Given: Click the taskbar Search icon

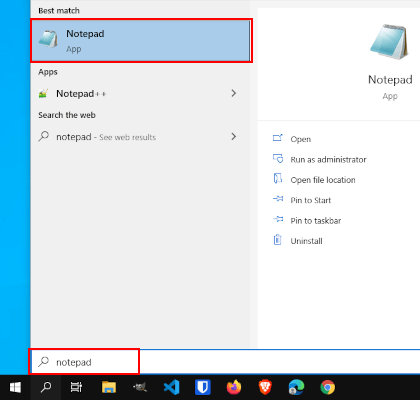Looking at the screenshot, I should tap(46, 387).
